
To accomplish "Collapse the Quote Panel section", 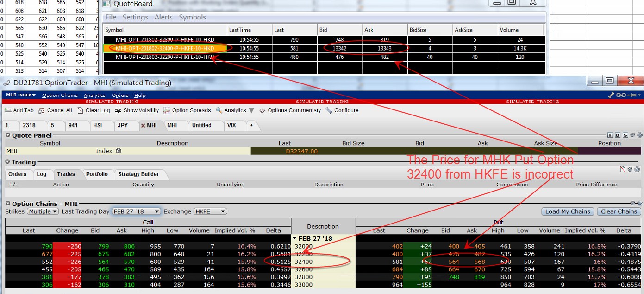I will coord(8,135).
